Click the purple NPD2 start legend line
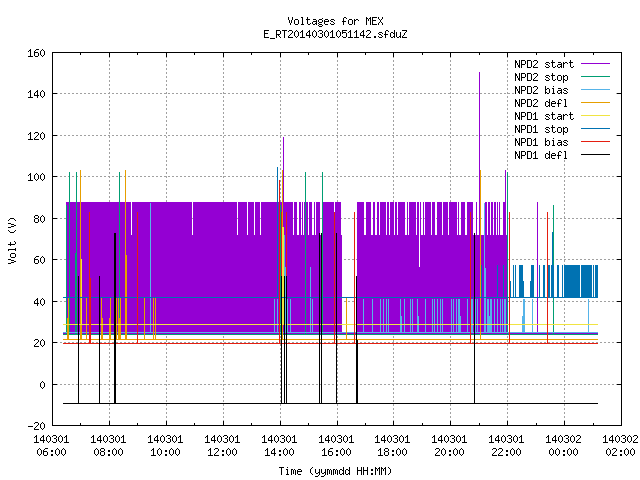The height and width of the screenshot is (480, 640). pyautogui.click(x=595, y=64)
